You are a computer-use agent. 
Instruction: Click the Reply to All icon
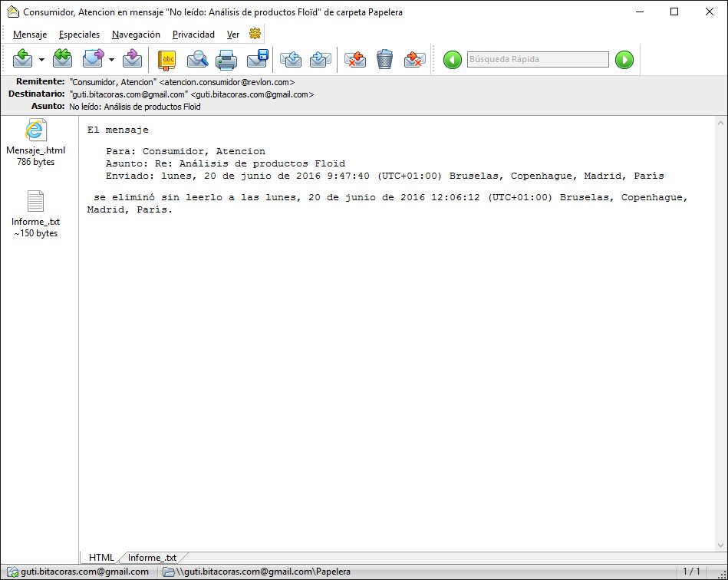click(x=62, y=59)
